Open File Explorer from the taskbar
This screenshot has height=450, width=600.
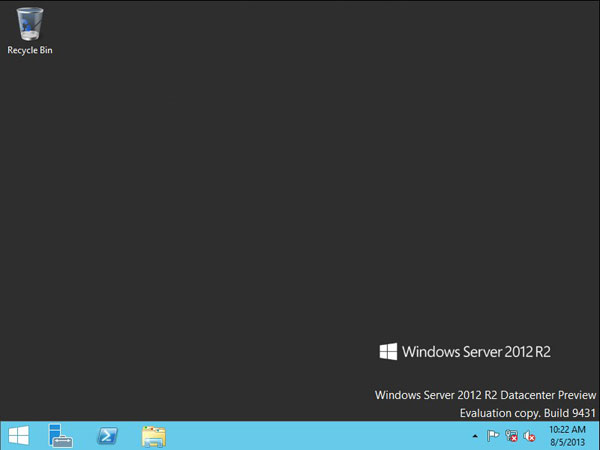click(153, 436)
